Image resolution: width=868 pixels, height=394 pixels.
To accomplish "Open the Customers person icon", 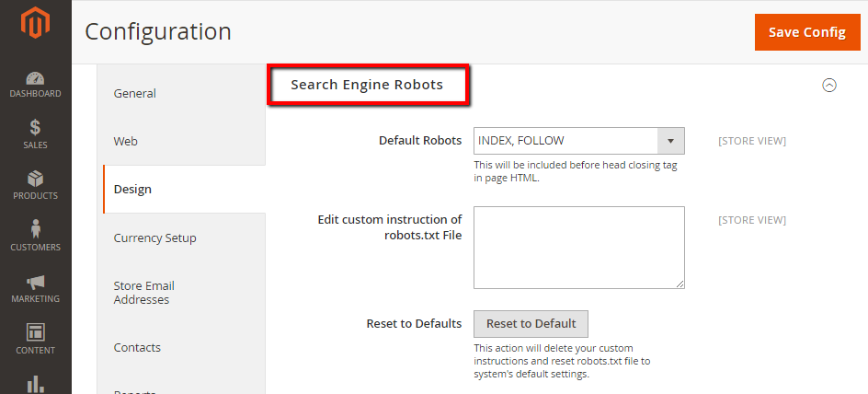I will point(35,230).
